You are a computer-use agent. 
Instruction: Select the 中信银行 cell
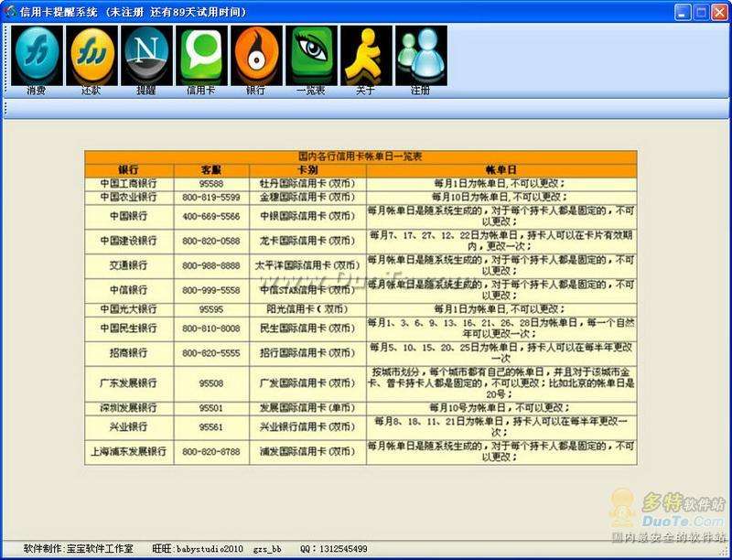point(129,291)
